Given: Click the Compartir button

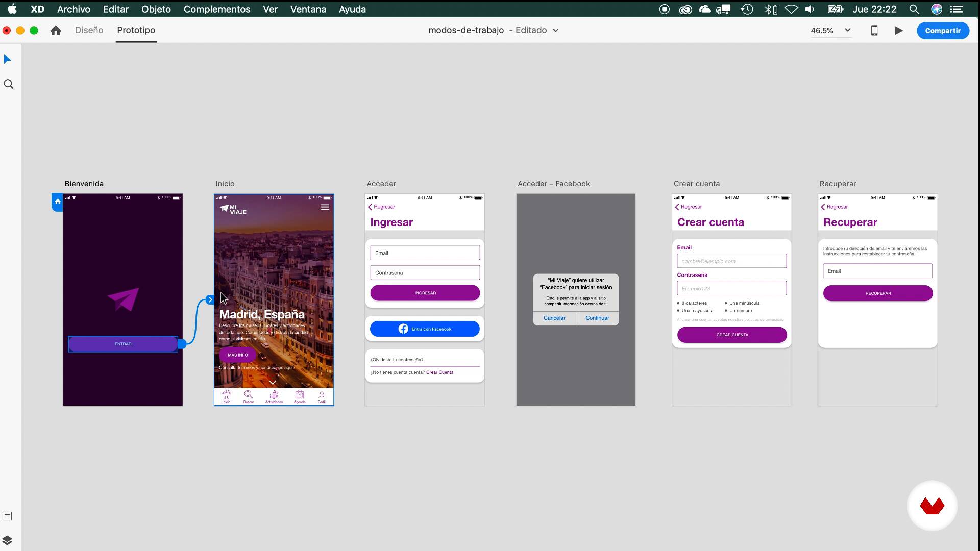Looking at the screenshot, I should 942,31.
